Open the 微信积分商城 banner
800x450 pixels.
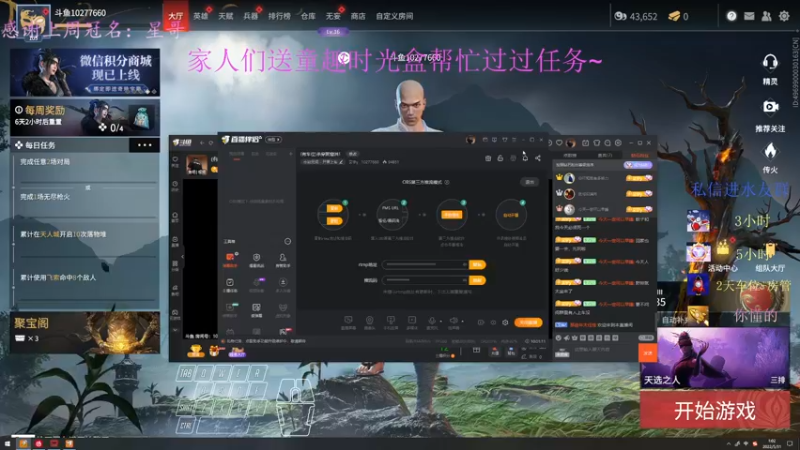tap(85, 72)
